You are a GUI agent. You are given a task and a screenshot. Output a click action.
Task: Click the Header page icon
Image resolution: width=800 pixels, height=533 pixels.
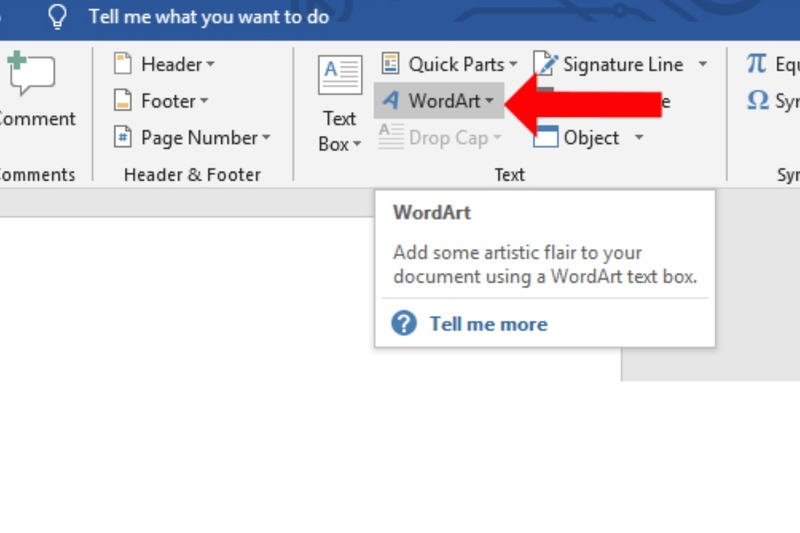(x=122, y=64)
